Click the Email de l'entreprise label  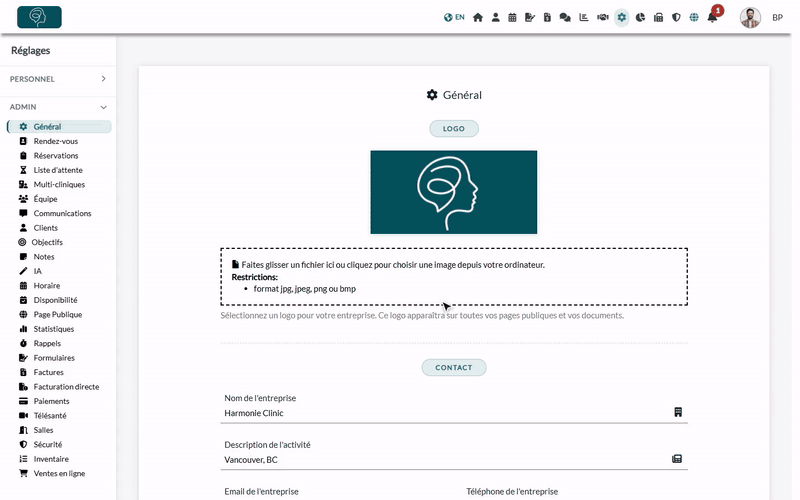click(x=261, y=491)
